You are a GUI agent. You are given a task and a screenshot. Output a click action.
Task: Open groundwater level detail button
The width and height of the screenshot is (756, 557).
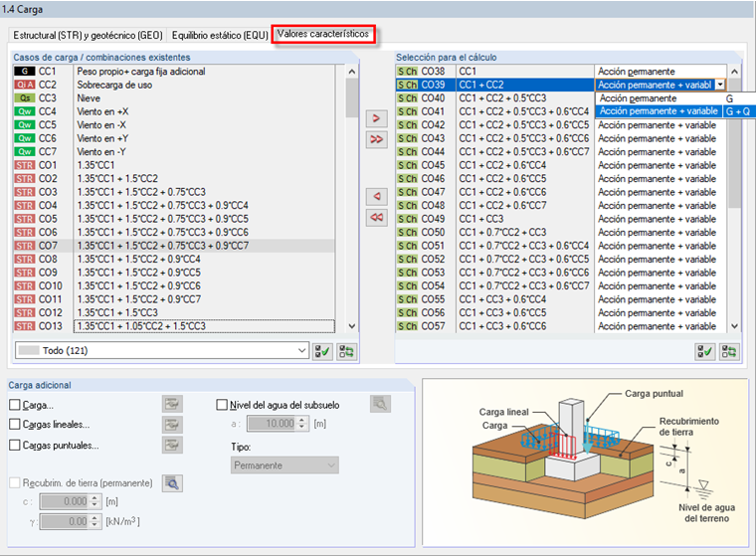(380, 404)
